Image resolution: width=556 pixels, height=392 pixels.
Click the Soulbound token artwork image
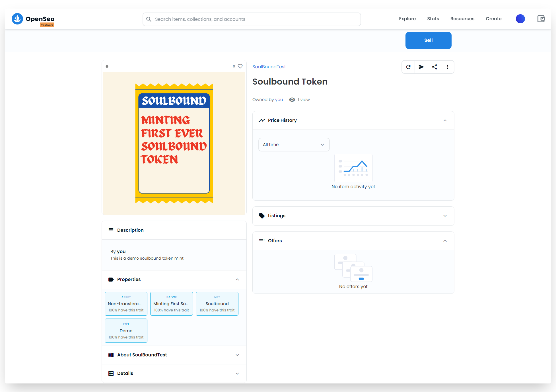point(174,143)
